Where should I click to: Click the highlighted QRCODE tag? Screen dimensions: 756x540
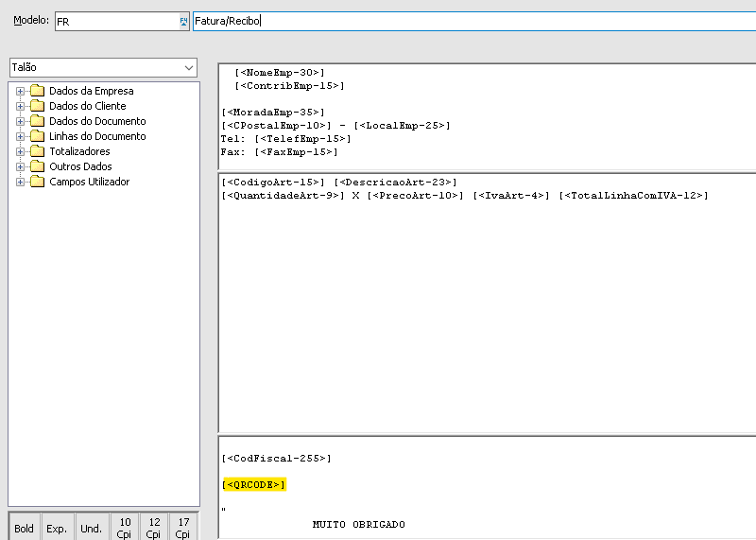(x=253, y=485)
